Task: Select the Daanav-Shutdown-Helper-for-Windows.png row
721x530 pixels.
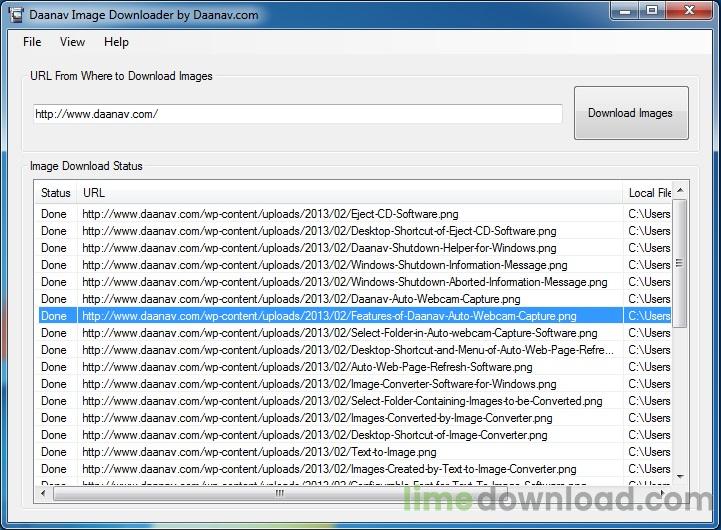Action: [x=354, y=248]
